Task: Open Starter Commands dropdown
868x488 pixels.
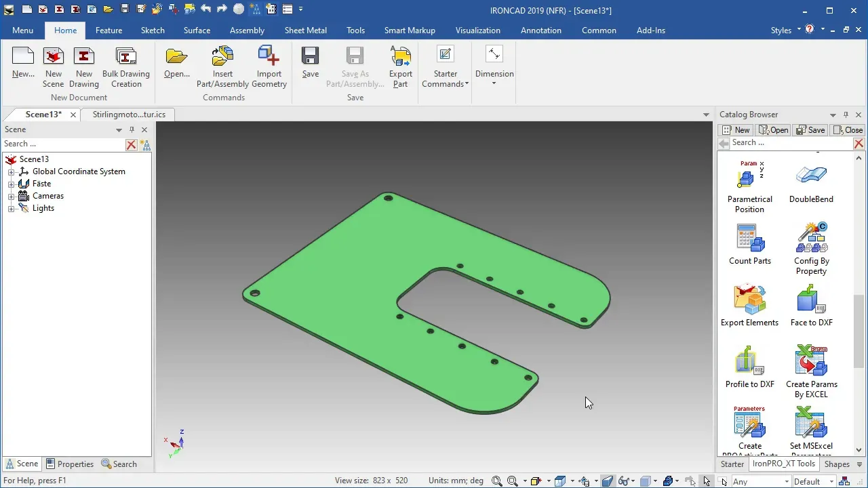Action: coord(446,67)
